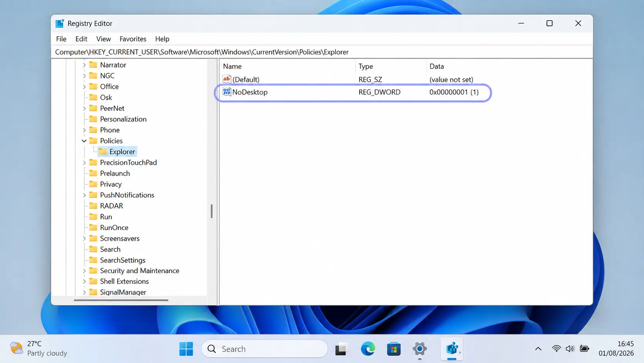Open the Wi-Fi network tray icon

556,348
